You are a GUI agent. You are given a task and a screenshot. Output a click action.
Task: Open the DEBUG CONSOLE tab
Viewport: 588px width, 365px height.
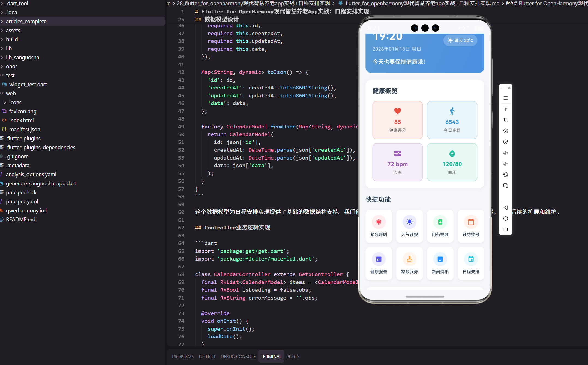point(238,357)
